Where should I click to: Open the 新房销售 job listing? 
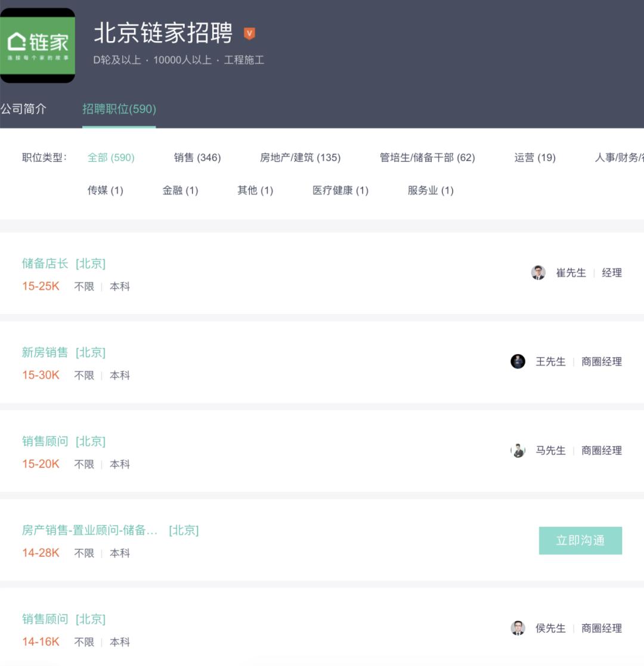[47, 352]
